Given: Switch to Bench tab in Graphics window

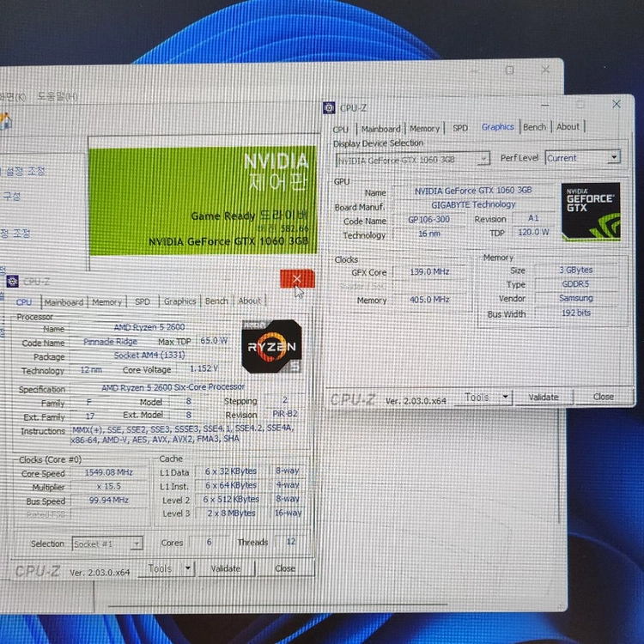Looking at the screenshot, I should coord(534,127).
